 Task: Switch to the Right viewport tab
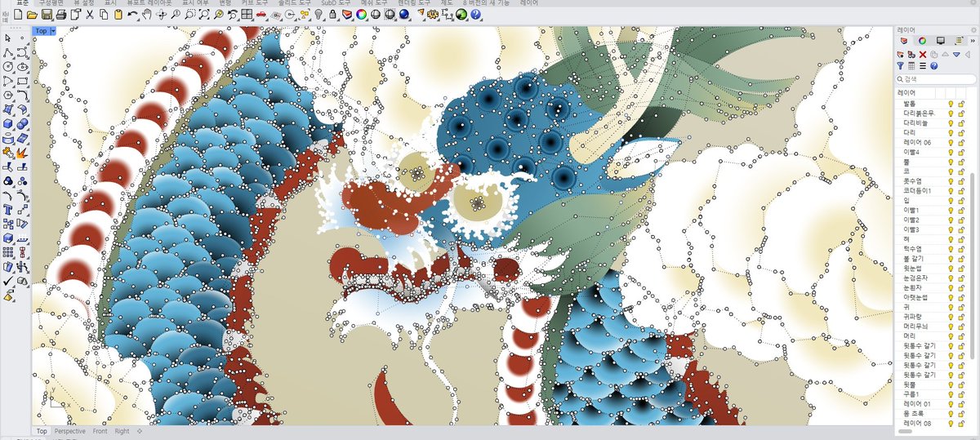[122, 431]
